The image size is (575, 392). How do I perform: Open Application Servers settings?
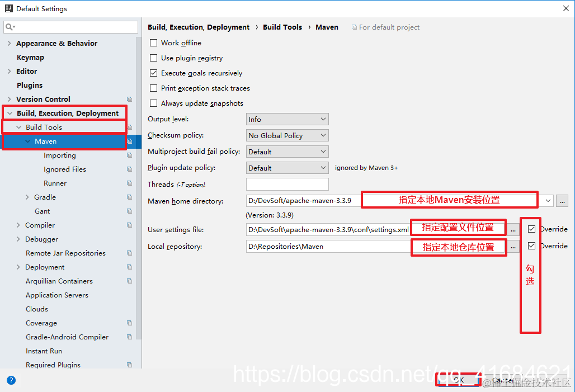(57, 295)
